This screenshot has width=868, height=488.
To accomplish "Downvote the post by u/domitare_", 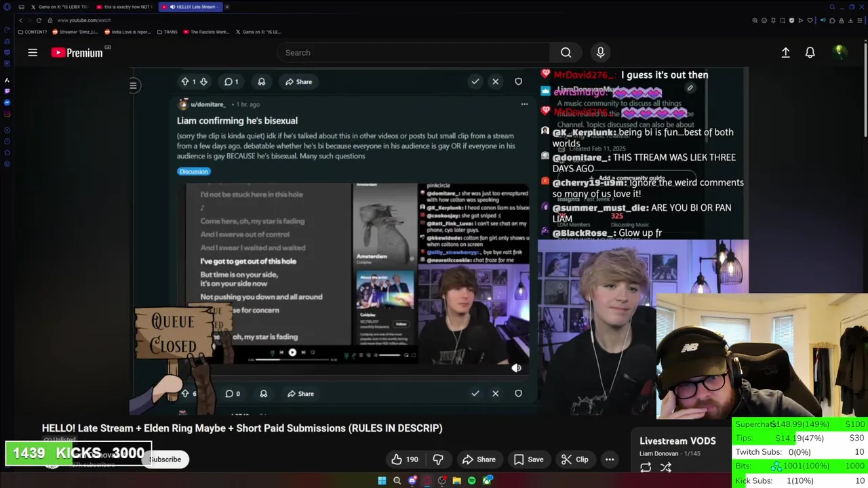I will pyautogui.click(x=203, y=81).
